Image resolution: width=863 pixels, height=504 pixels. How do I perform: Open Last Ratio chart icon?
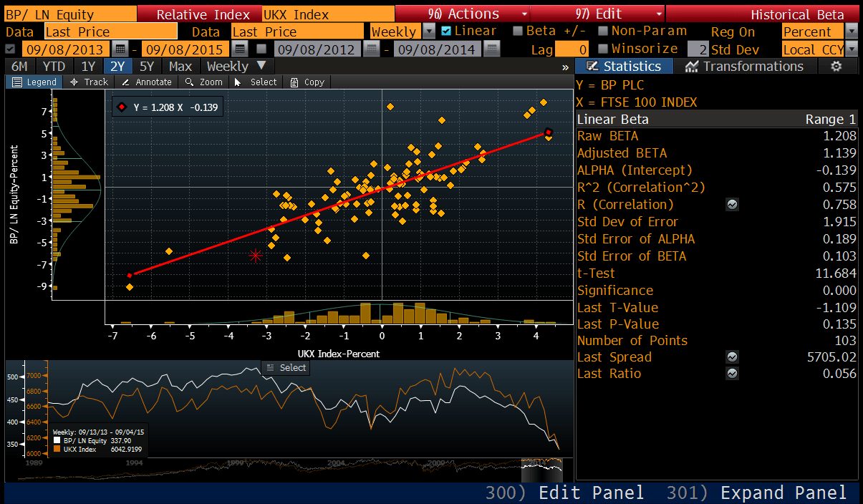[732, 374]
